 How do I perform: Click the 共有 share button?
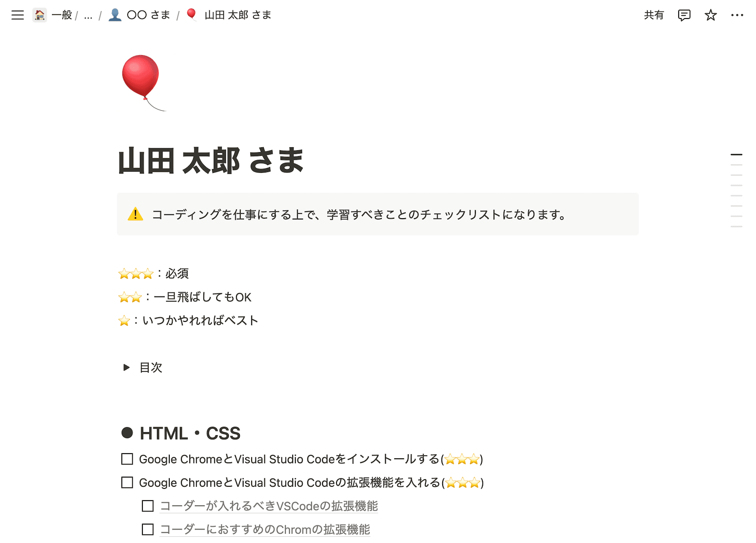point(654,16)
